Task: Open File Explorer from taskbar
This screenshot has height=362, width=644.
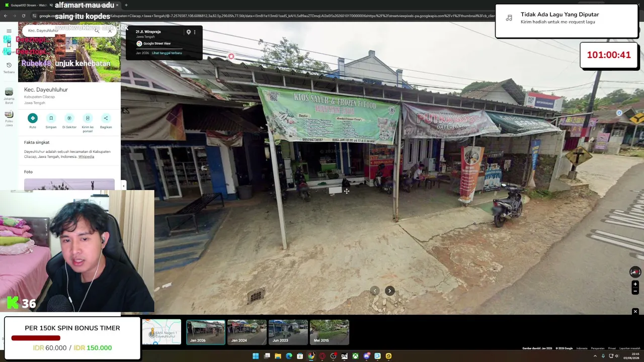Action: [x=278, y=356]
